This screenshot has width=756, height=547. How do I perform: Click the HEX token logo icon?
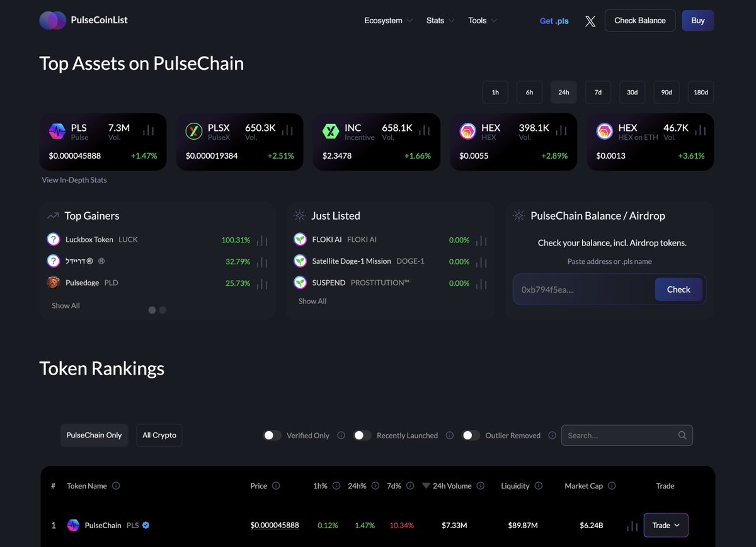coord(467,132)
